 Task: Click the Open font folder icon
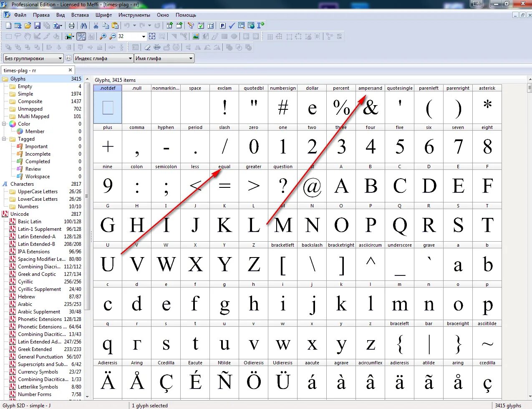point(28,25)
